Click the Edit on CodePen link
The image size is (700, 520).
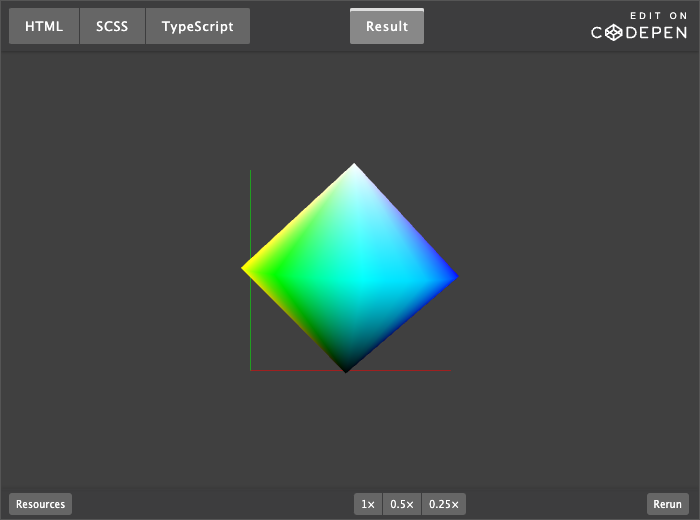click(639, 26)
